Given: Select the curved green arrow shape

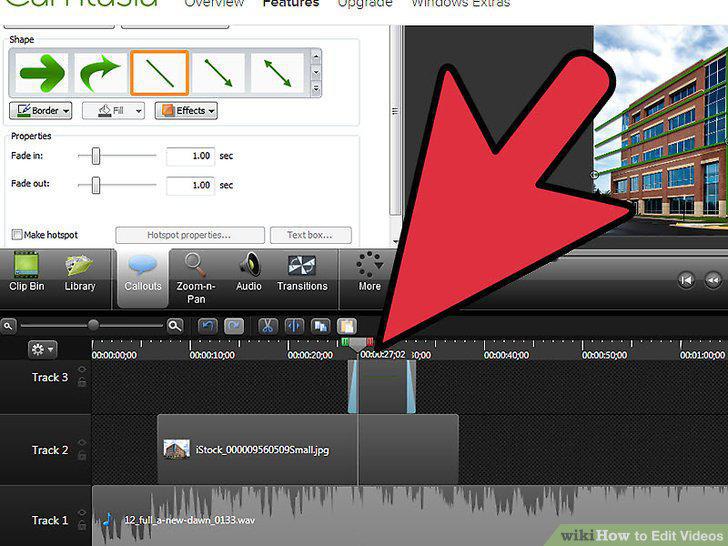Looking at the screenshot, I should 100,73.
